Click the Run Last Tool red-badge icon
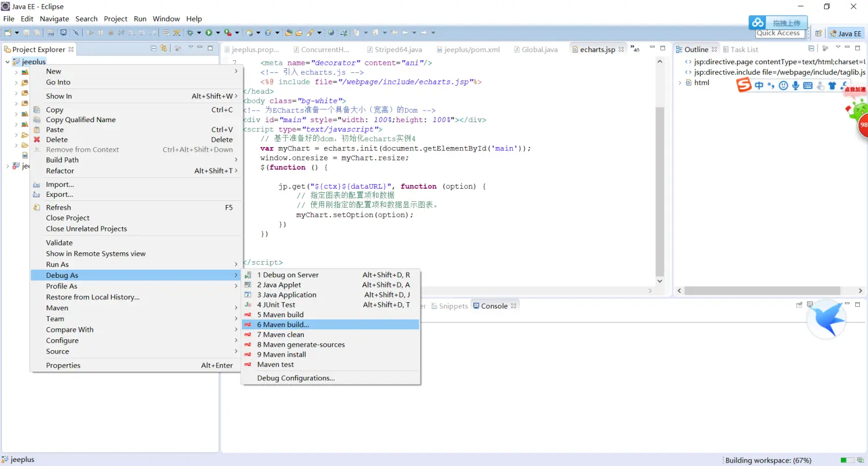 click(229, 33)
